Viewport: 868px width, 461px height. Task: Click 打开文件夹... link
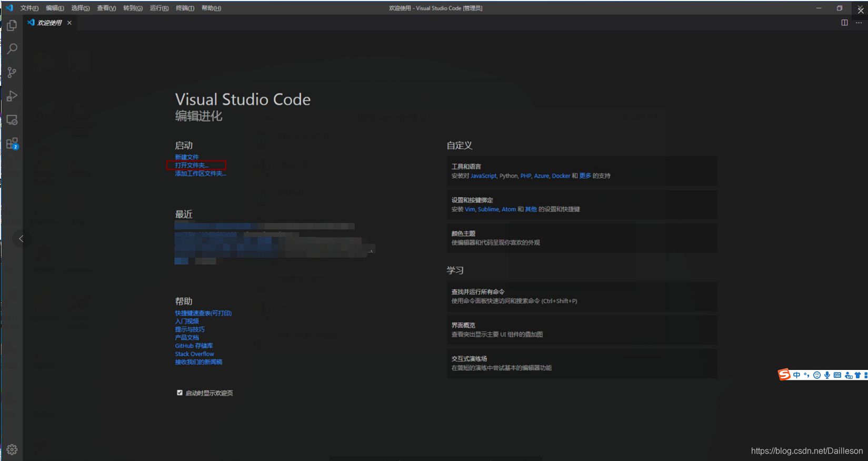[x=192, y=165]
